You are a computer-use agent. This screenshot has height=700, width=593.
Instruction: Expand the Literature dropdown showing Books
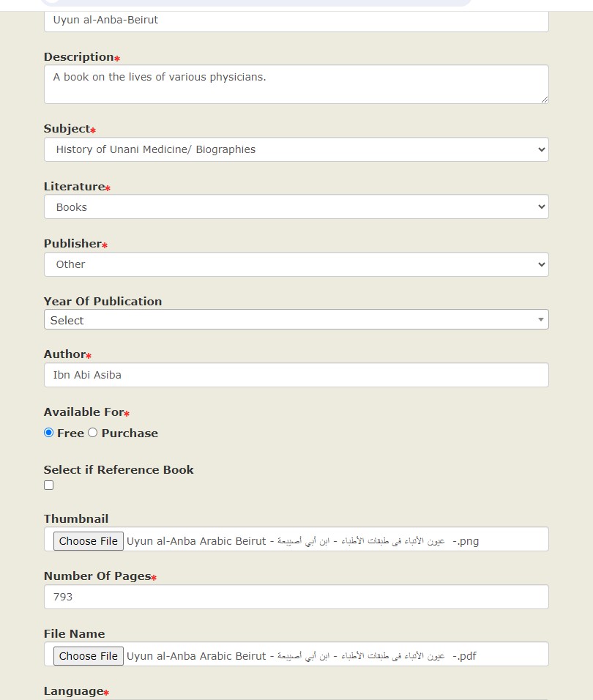tap(296, 207)
